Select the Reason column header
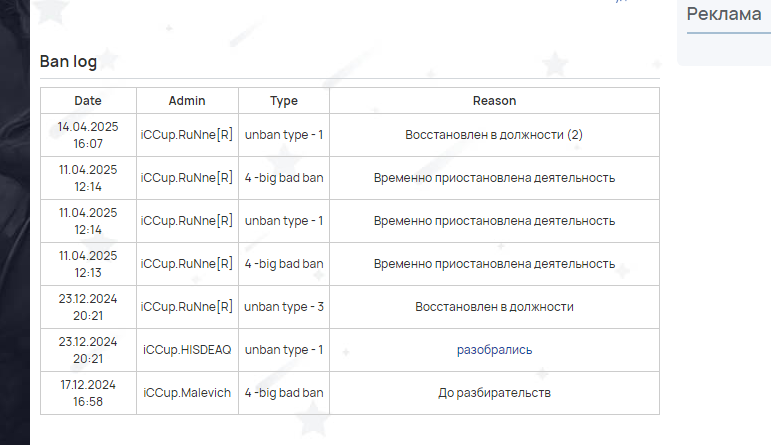 [494, 101]
